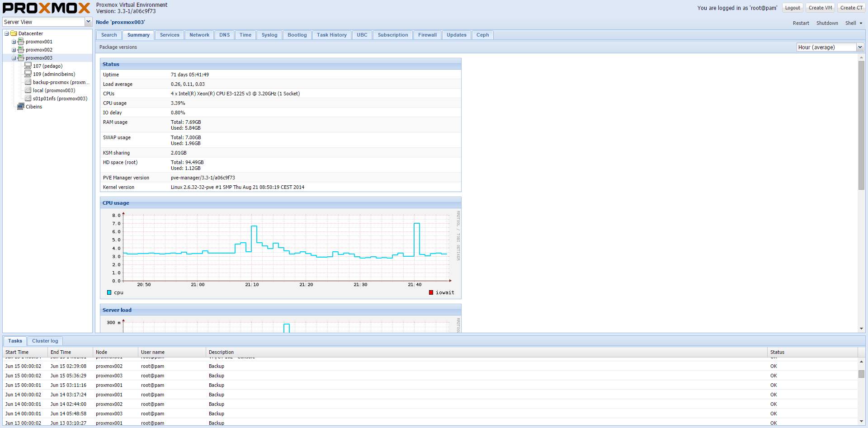Select VM 109 (admincibeins) in tree

(54, 74)
